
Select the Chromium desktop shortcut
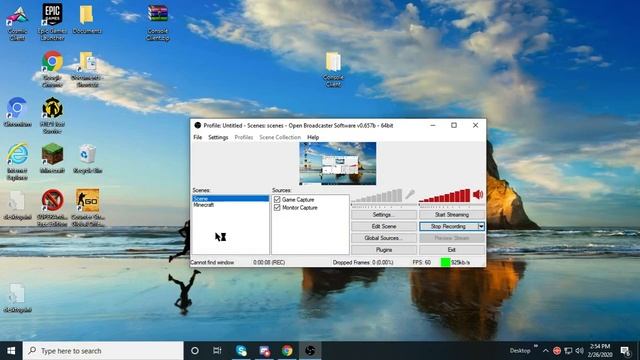pos(17,112)
